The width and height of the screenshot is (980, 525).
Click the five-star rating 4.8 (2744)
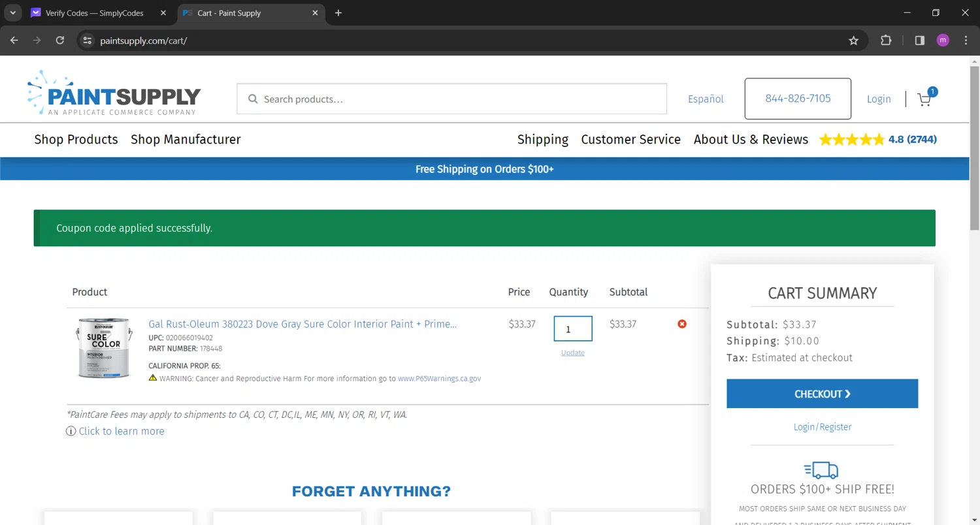[x=878, y=139]
